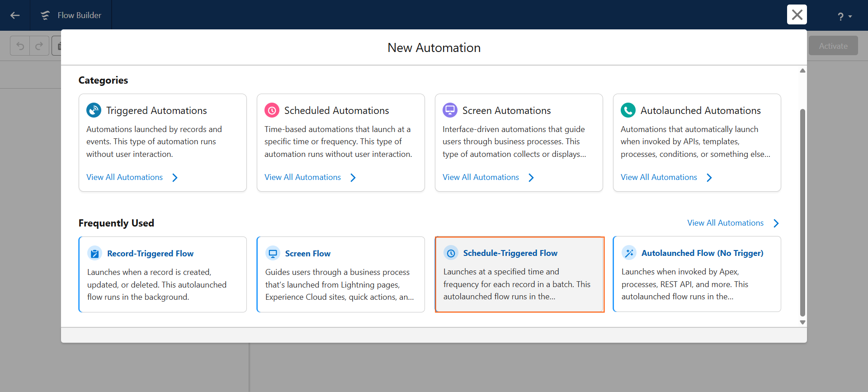Screen dimensions: 868x392
Task: Click the Screen Automations heading
Action: pos(506,110)
